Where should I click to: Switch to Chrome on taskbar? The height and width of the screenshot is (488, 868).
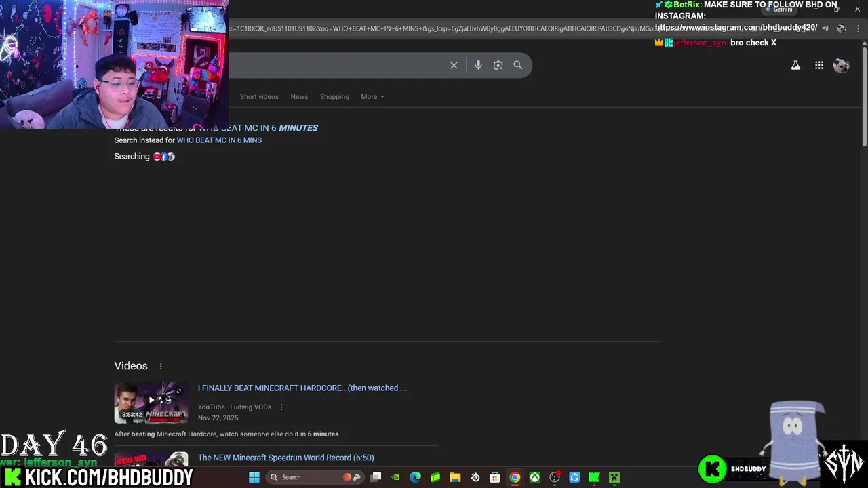tap(515, 477)
